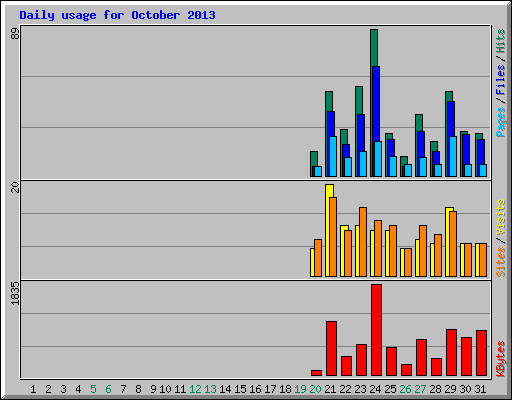Select the green Hits bar top for day 24

point(374,47)
